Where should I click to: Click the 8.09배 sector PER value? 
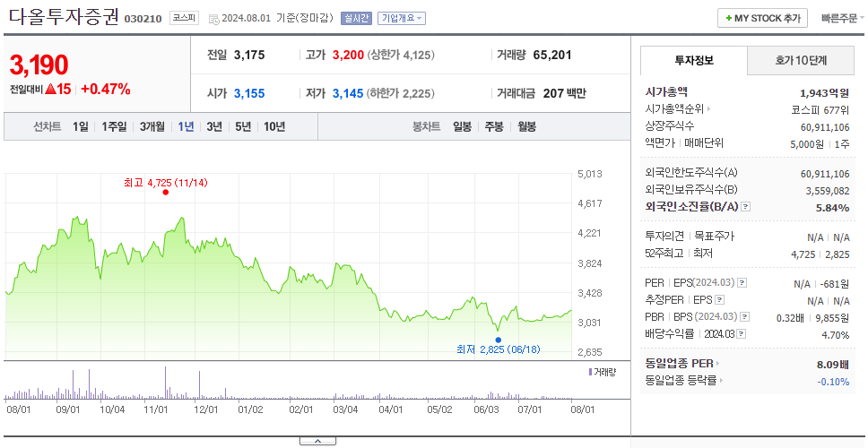[833, 365]
